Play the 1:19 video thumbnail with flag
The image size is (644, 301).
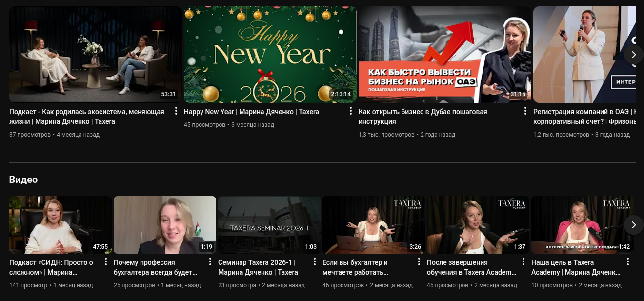click(164, 225)
